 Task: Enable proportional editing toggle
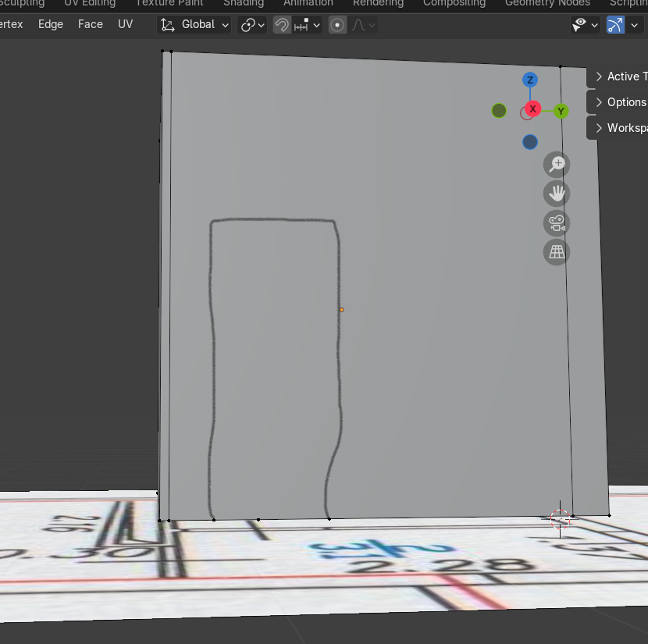pyautogui.click(x=337, y=25)
